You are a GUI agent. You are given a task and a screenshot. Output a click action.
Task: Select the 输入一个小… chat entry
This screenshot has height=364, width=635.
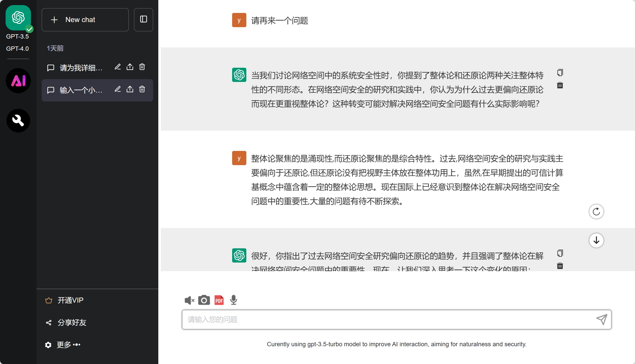tap(81, 90)
